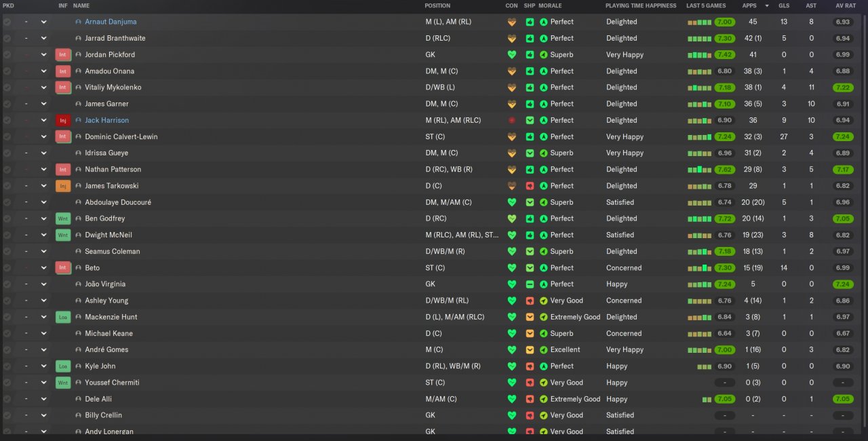
Task: Open the pick dropdown chevron for Michael Keane
Action: pos(43,333)
